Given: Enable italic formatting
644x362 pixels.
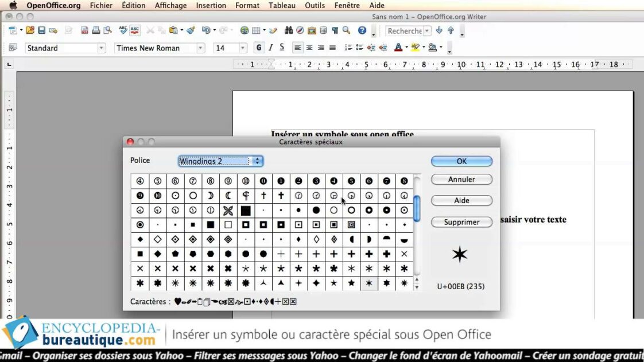Looking at the screenshot, I should [270, 48].
